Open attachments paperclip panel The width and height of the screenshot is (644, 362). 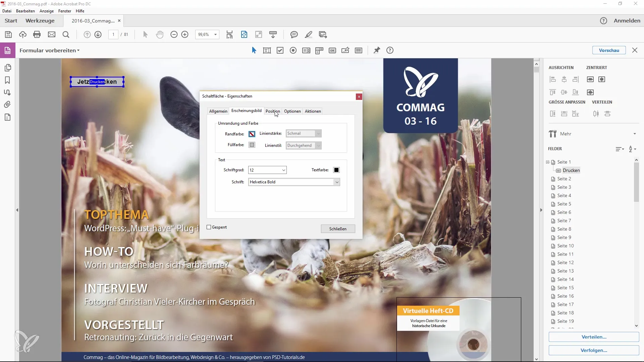pyautogui.click(x=7, y=105)
